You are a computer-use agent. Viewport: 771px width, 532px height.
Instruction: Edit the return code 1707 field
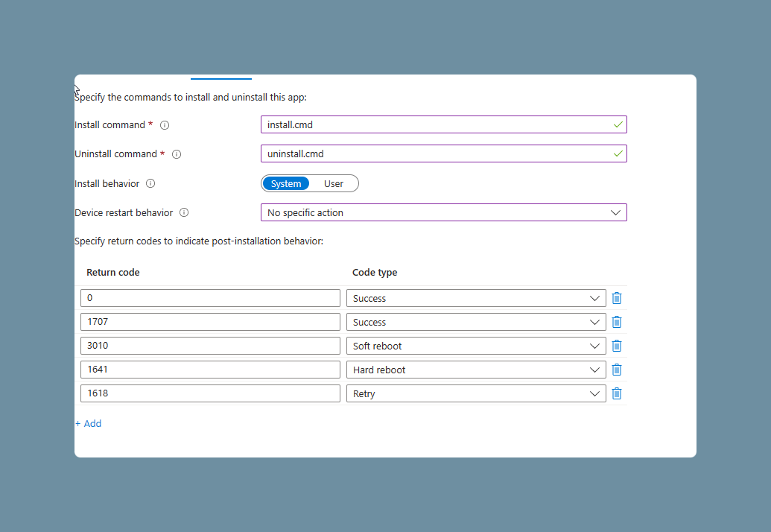click(210, 322)
